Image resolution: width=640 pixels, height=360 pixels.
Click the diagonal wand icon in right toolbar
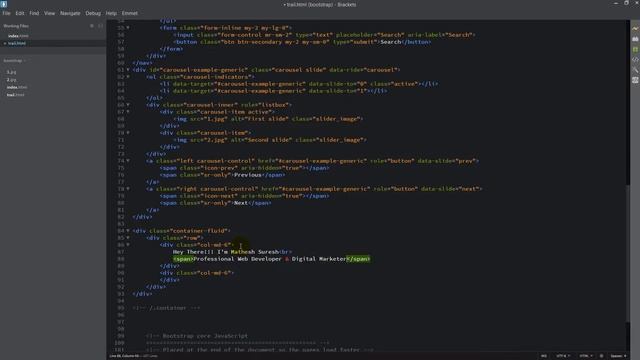(635, 70)
